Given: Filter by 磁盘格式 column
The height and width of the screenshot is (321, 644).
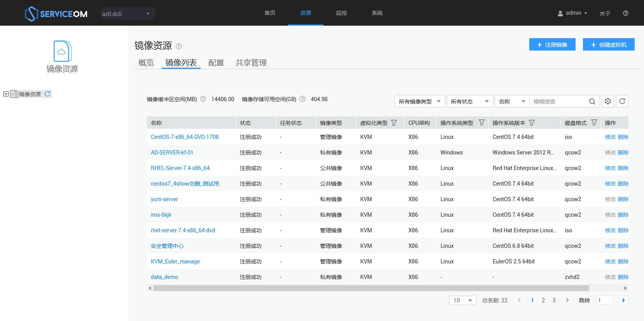Looking at the screenshot, I should (594, 123).
